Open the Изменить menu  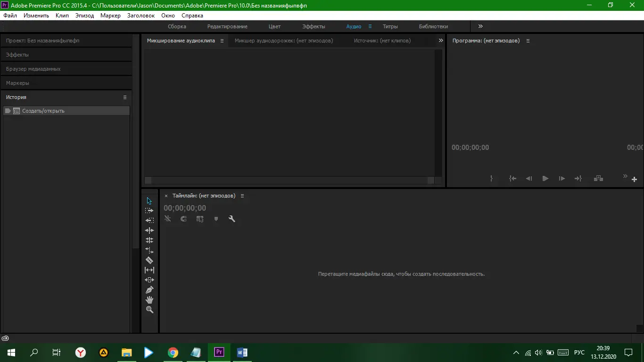click(36, 16)
